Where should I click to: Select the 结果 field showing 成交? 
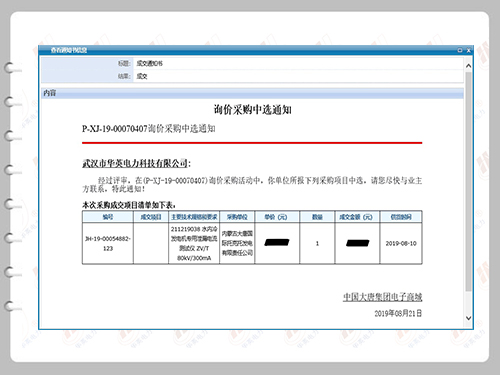click(x=298, y=76)
